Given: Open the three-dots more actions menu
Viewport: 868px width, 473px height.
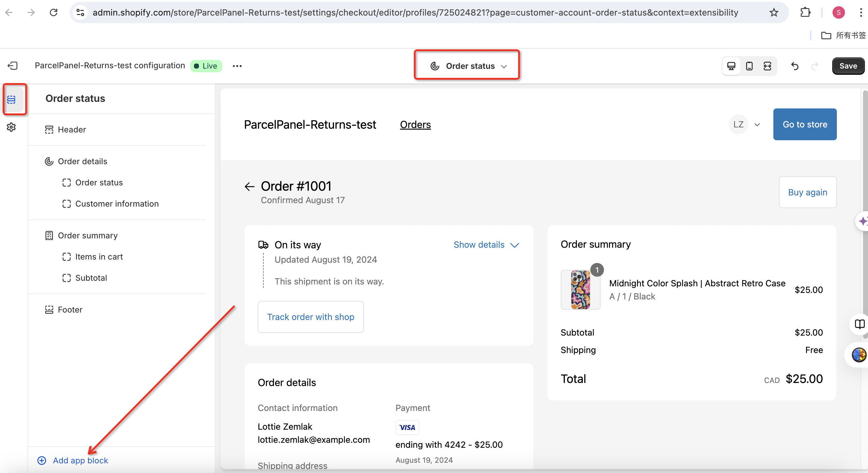Looking at the screenshot, I should [x=237, y=66].
